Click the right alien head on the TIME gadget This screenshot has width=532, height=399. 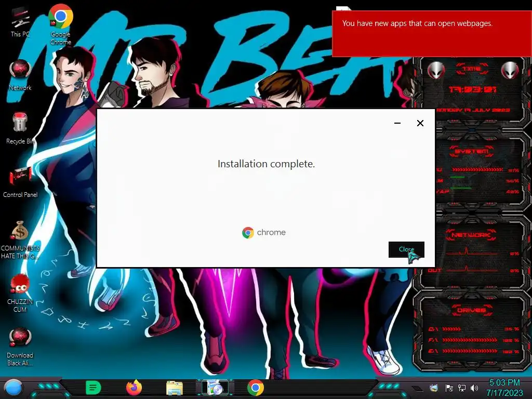tap(510, 70)
